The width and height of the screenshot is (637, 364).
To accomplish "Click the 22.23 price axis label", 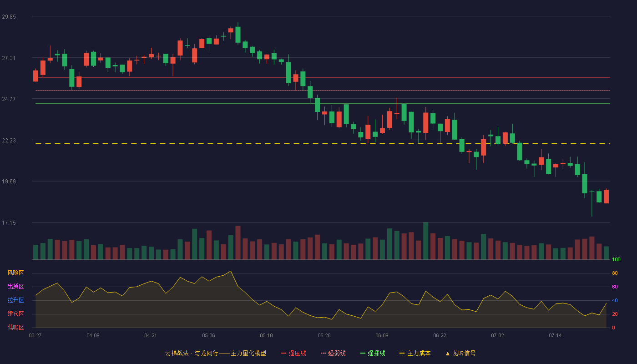I will coord(9,140).
